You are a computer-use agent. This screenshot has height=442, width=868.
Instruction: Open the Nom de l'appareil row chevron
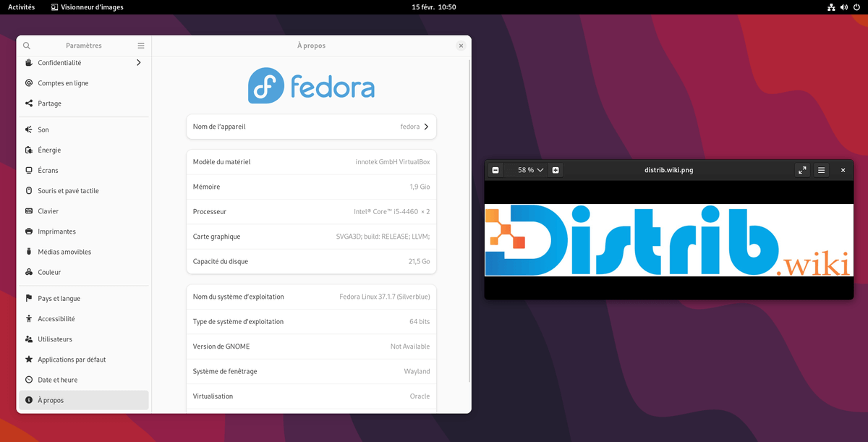pos(426,127)
